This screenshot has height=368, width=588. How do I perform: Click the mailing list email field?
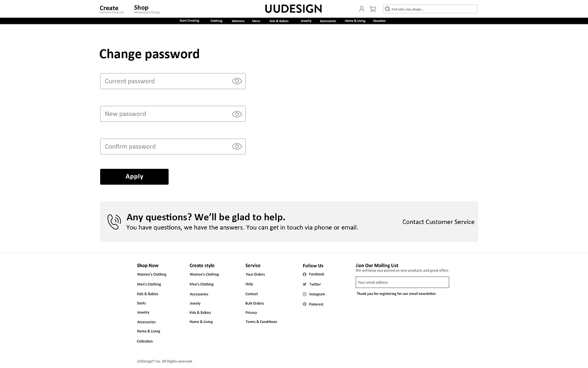click(x=402, y=282)
